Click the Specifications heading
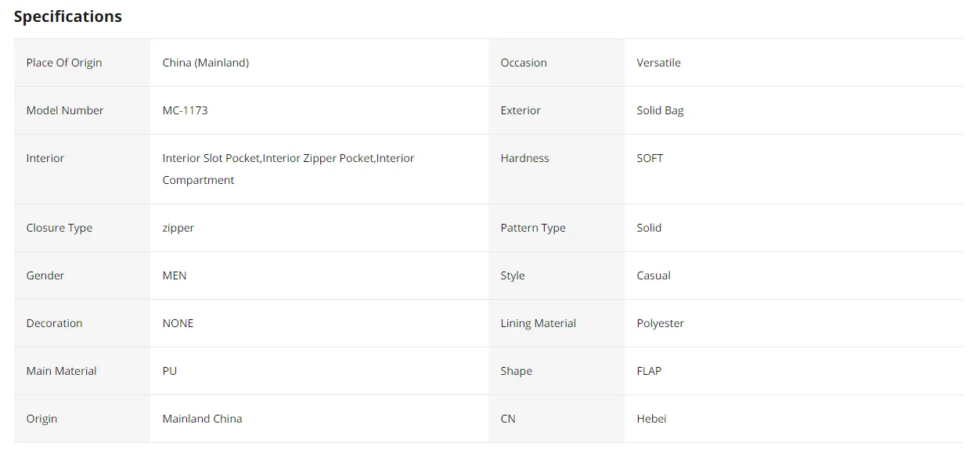 click(x=68, y=16)
